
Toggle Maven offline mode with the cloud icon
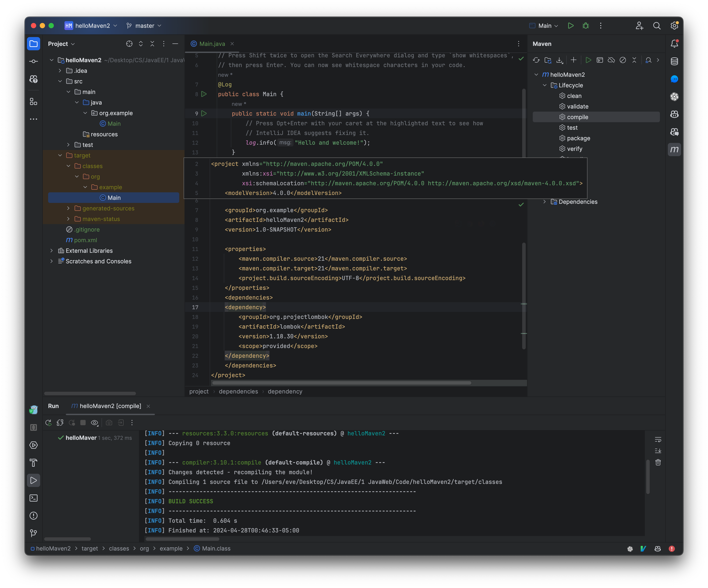tap(611, 60)
